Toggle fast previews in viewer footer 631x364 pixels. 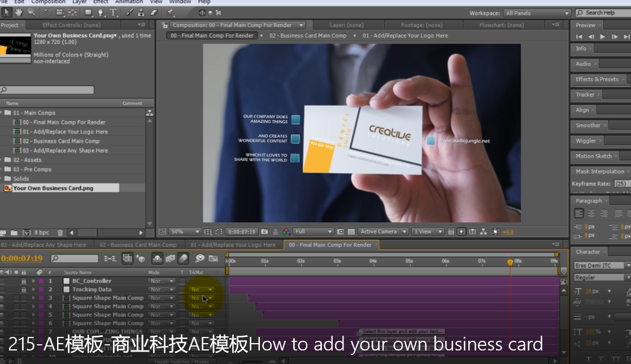tap(462, 232)
